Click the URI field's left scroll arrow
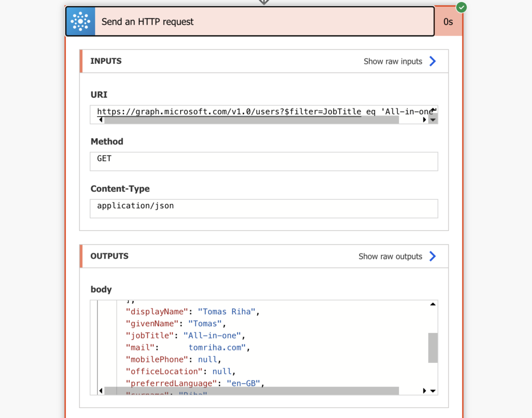 point(101,119)
